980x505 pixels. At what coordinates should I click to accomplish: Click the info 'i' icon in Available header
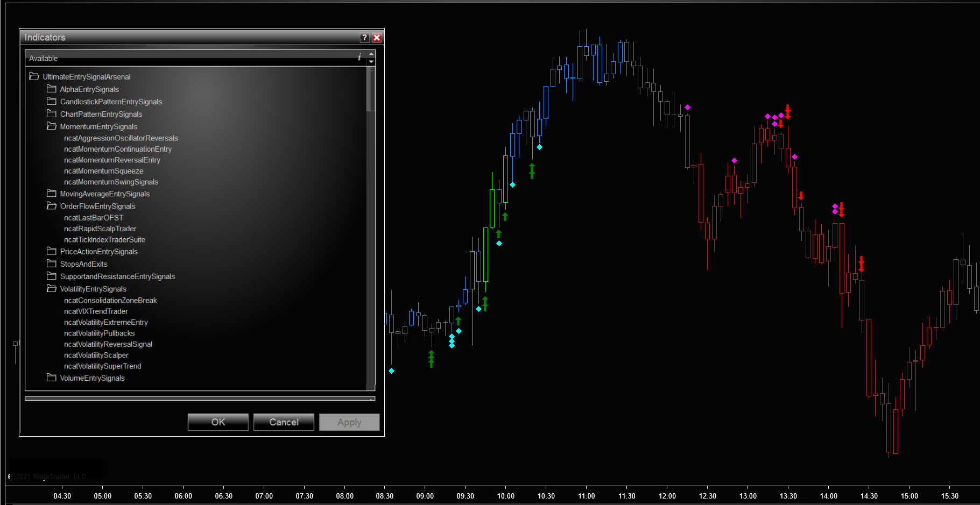pyautogui.click(x=359, y=57)
